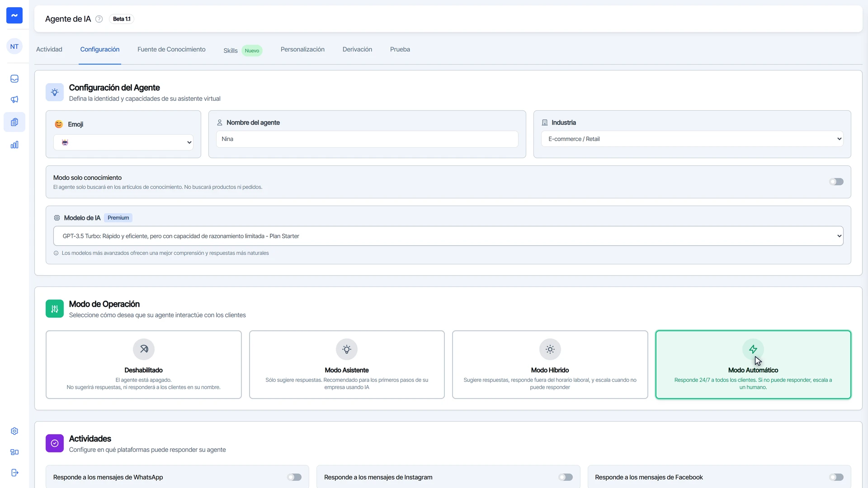This screenshot has height=488, width=868.
Task: Switch to Fuente de Conocimiento tab
Action: 171,49
